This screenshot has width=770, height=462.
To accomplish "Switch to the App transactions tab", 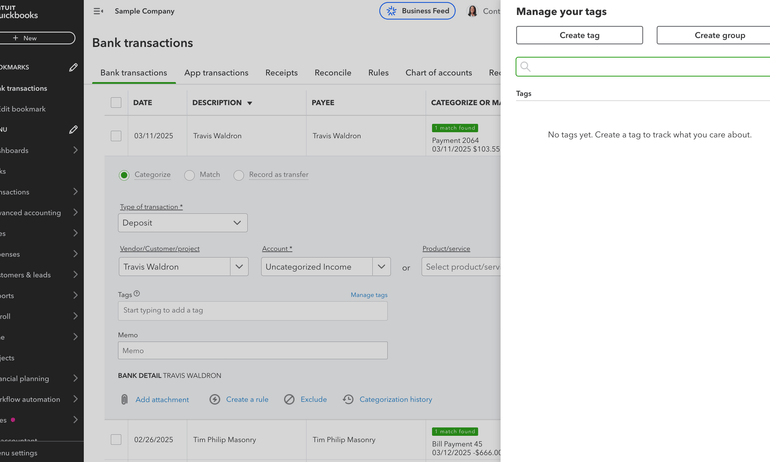I will tap(216, 73).
